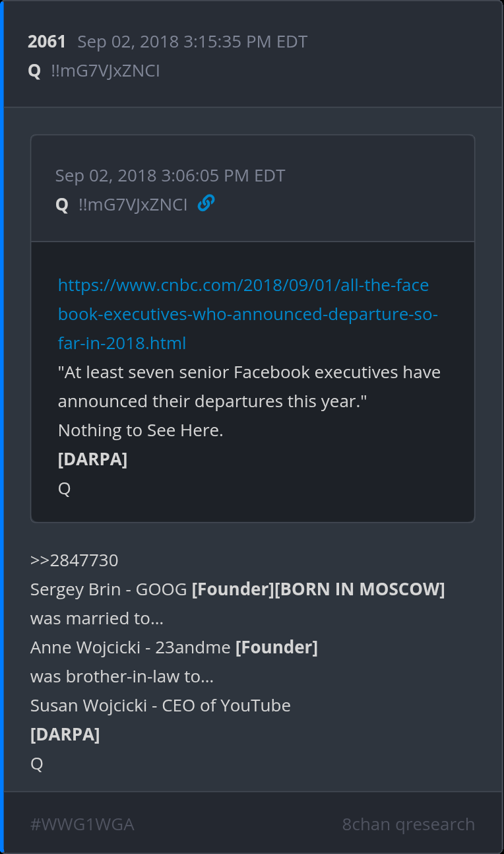504x854 pixels.
Task: Click the >>2847730 post reference
Action: tap(75, 560)
